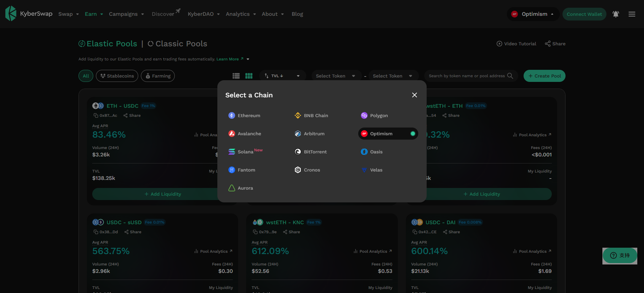This screenshot has height=293, width=644.
Task: Filter pools by Stablecoins
Action: coord(117,76)
